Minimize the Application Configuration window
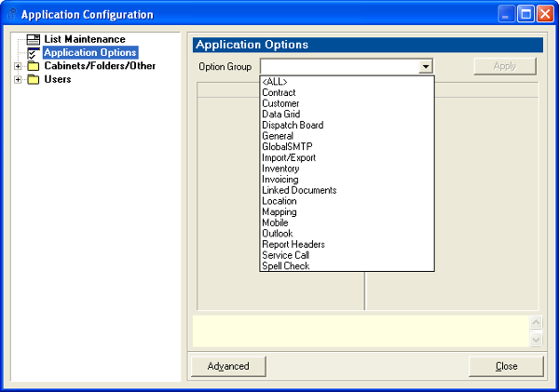This screenshot has width=559, height=392. click(x=506, y=14)
